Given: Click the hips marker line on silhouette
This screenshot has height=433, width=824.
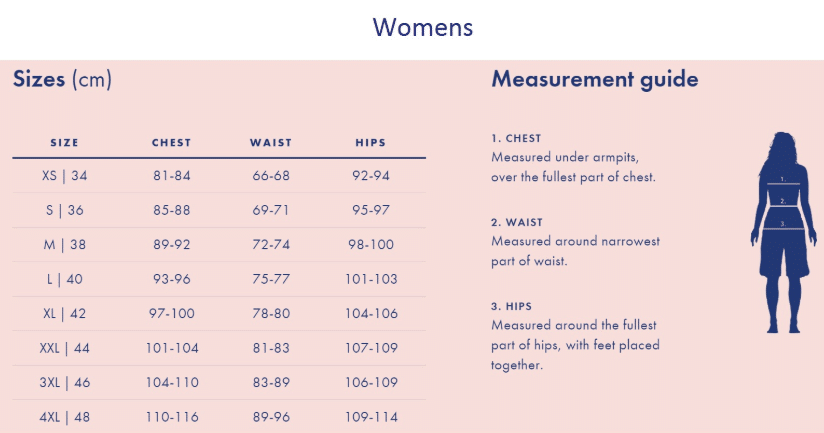Looking at the screenshot, I should (x=783, y=229).
